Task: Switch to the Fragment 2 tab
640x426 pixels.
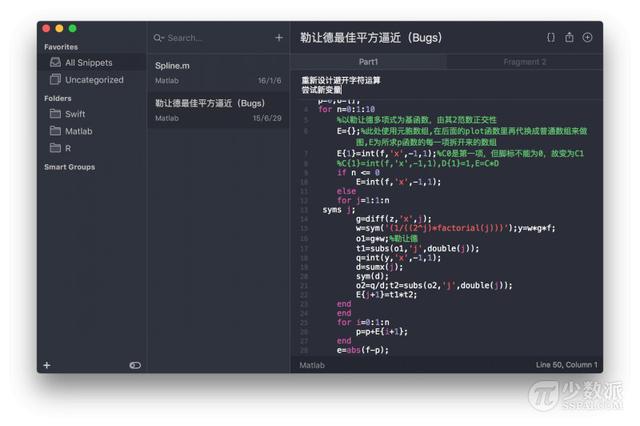Action: [524, 62]
